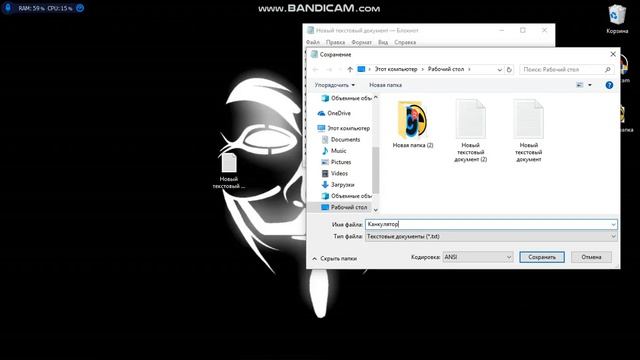Expand the address bar history dropdown
The image size is (640, 360).
pos(500,69)
